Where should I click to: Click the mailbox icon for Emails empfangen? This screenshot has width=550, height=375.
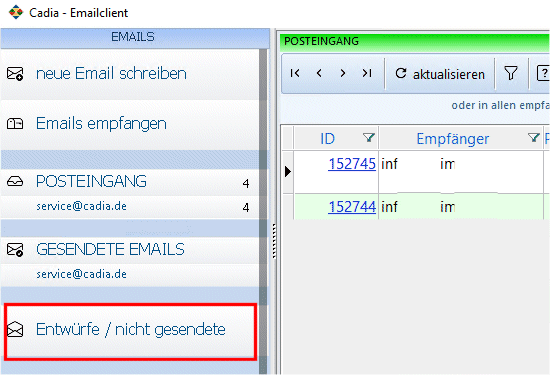coord(15,123)
